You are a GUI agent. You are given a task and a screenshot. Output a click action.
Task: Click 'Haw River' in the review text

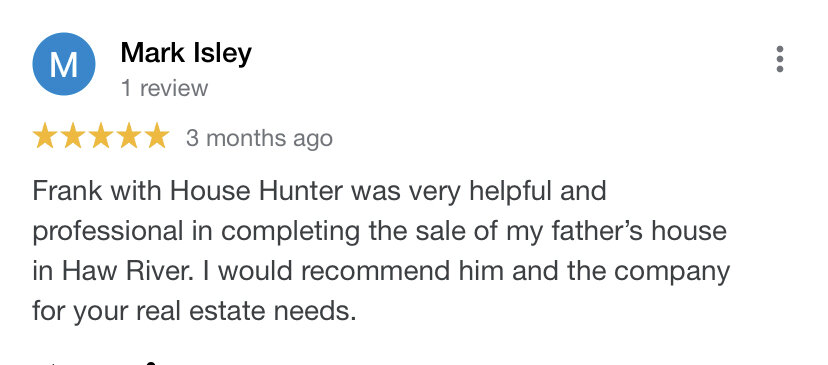[126, 271]
